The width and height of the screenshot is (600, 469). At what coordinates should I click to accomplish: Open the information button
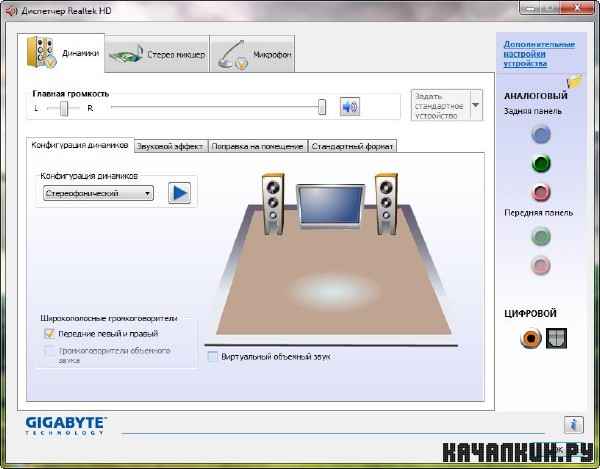coord(574,425)
